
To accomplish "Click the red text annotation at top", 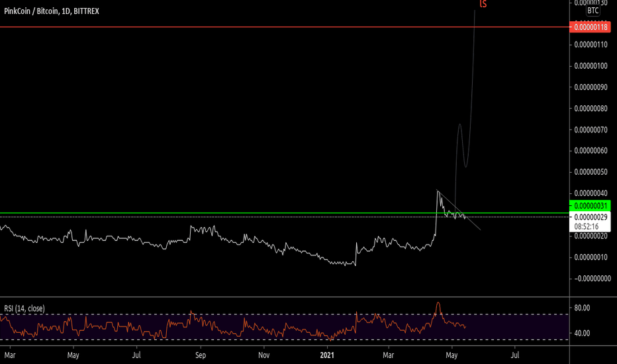I will pos(483,4).
